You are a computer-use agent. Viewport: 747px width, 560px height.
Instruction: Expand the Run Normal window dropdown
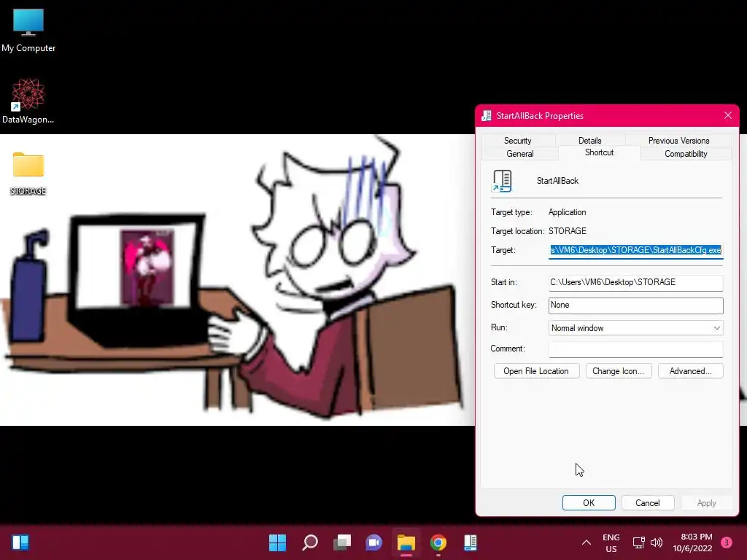635,328
